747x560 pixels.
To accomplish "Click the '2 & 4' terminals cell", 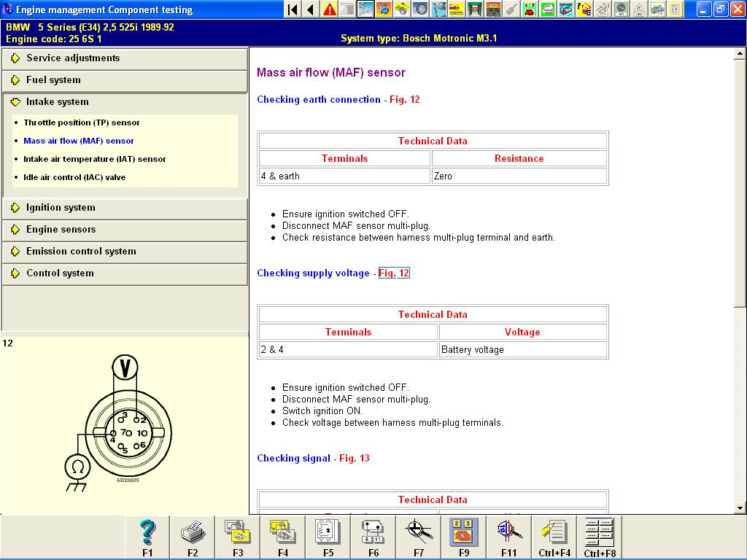I will coord(348,349).
